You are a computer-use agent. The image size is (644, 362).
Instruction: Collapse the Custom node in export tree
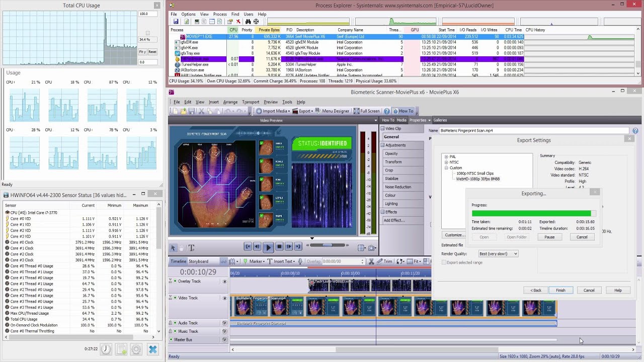(x=446, y=168)
